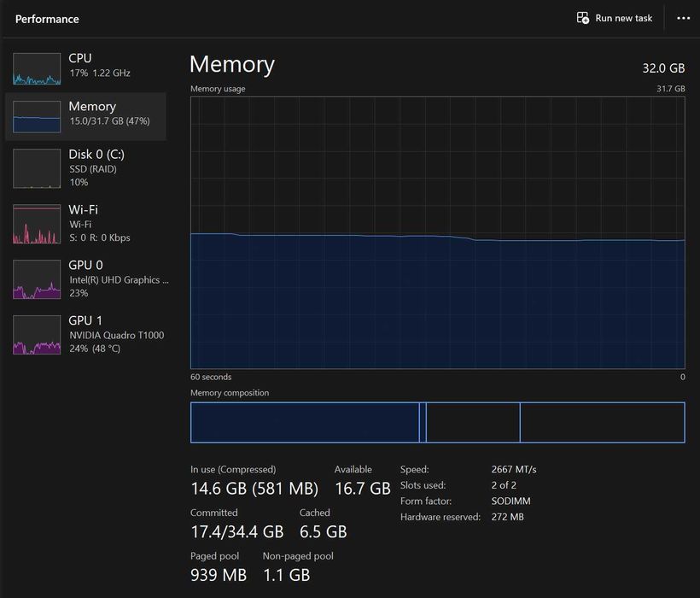Click the In use (Compressed) label
Image resolution: width=700 pixels, height=598 pixels.
[233, 469]
